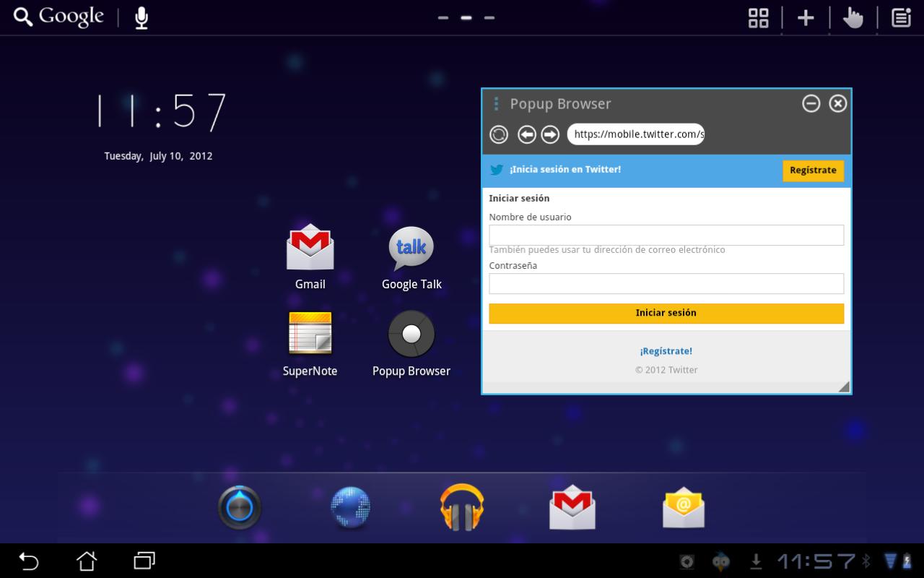Reload the page in Popup Browser
The image size is (924, 578).
click(x=499, y=134)
